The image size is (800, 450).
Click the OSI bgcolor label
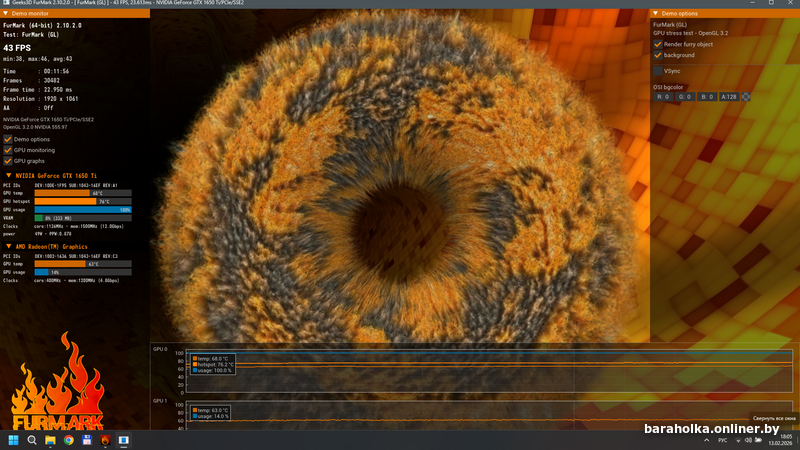668,87
